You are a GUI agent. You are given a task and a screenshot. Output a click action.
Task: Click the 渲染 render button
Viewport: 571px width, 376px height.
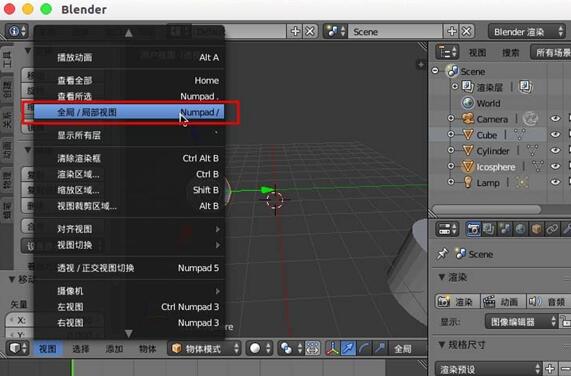pyautogui.click(x=457, y=302)
